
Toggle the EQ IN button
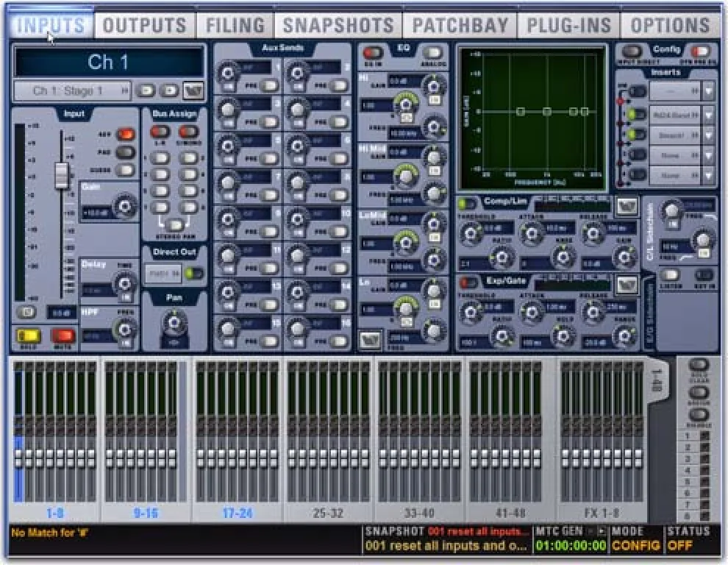click(373, 53)
